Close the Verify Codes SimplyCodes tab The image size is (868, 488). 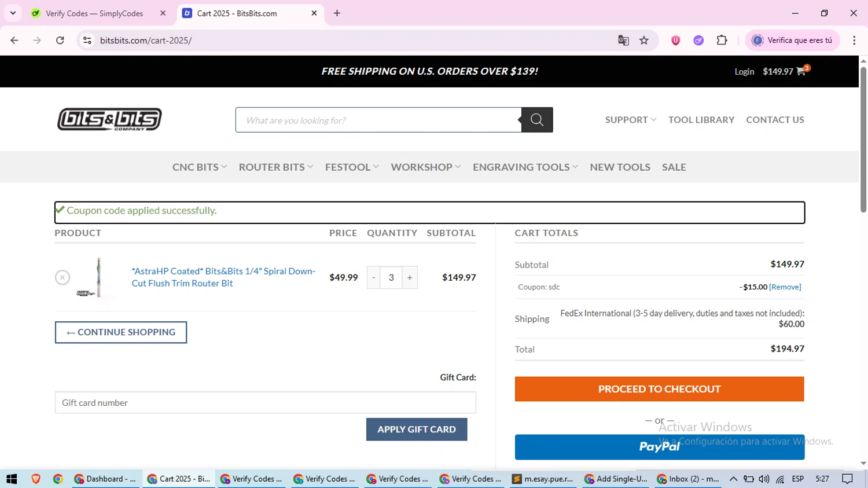point(163,13)
